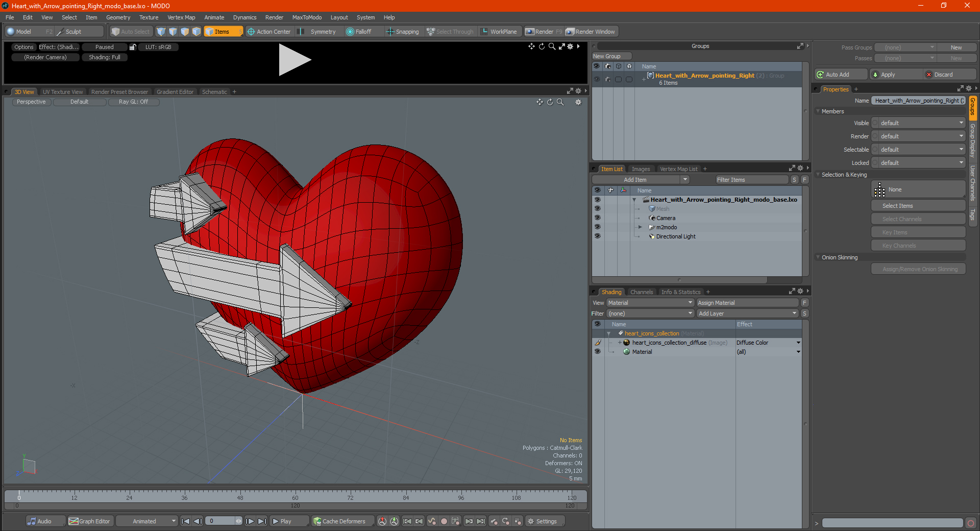Switch to Images tab

pyautogui.click(x=641, y=169)
